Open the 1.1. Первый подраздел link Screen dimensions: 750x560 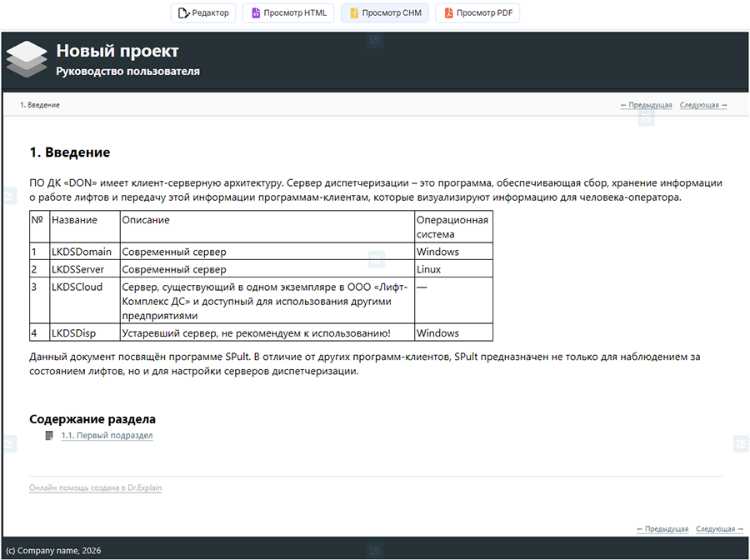[x=107, y=435]
